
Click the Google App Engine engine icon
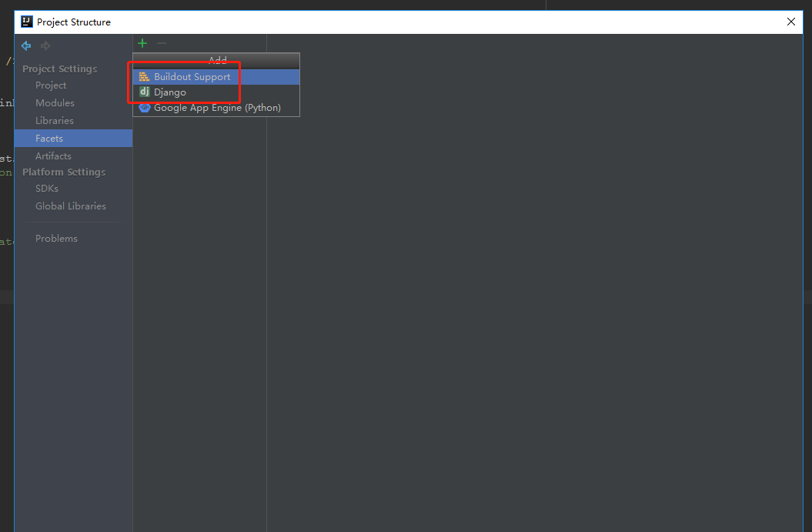pyautogui.click(x=144, y=108)
